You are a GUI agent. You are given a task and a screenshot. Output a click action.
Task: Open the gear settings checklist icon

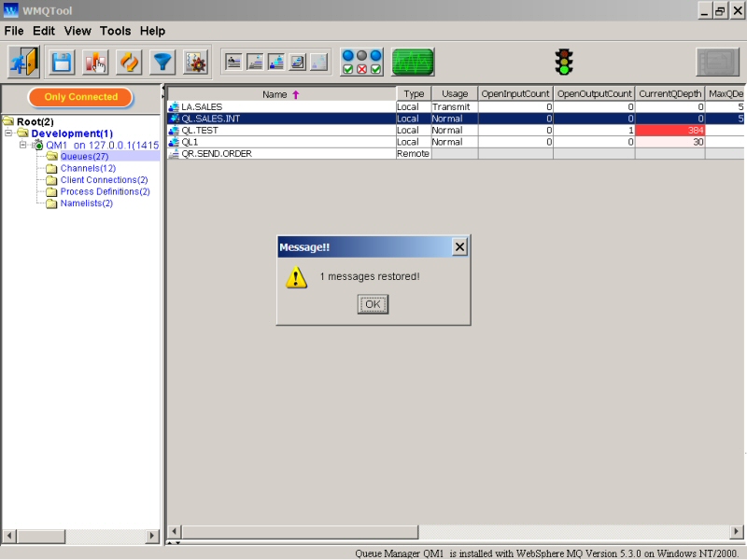196,63
